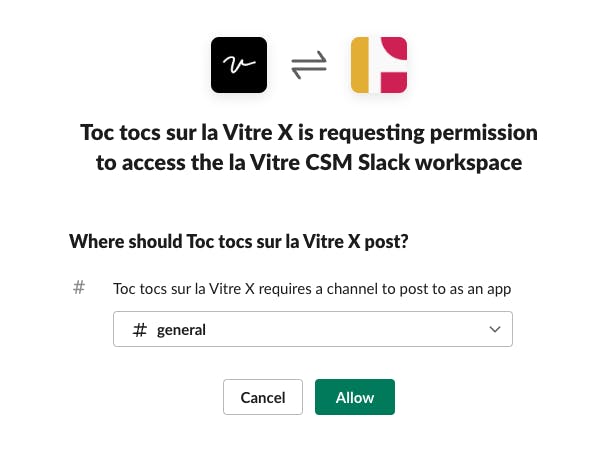This screenshot has width=614, height=469.
Task: Cancel the permission request
Action: 263,397
